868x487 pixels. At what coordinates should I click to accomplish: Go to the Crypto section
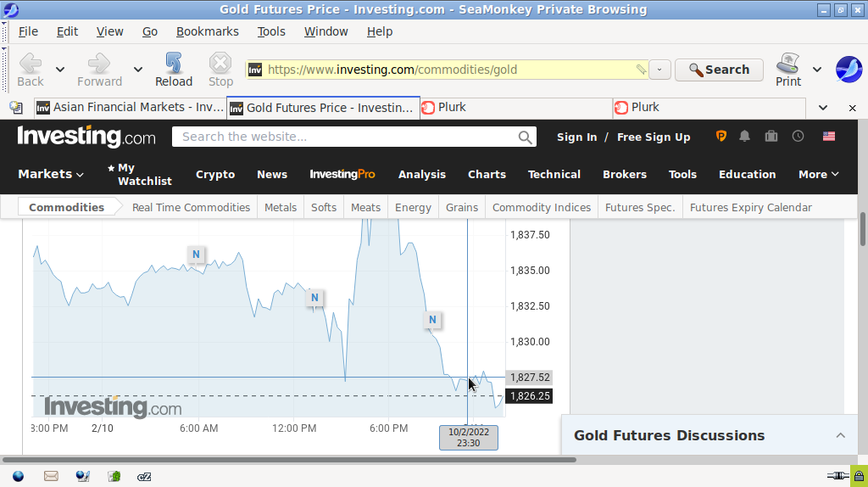(x=214, y=174)
